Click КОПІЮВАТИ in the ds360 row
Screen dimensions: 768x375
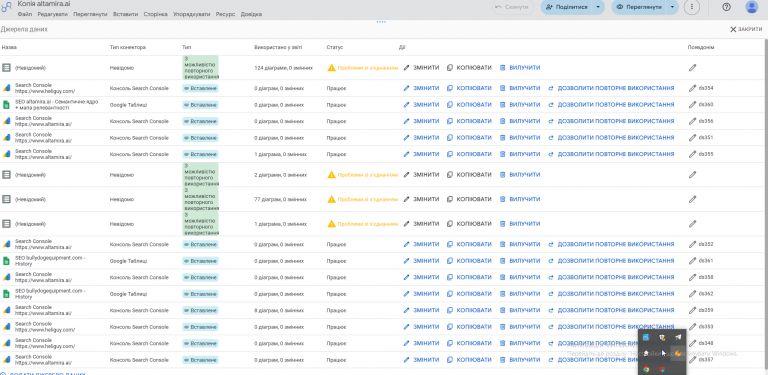(469, 105)
